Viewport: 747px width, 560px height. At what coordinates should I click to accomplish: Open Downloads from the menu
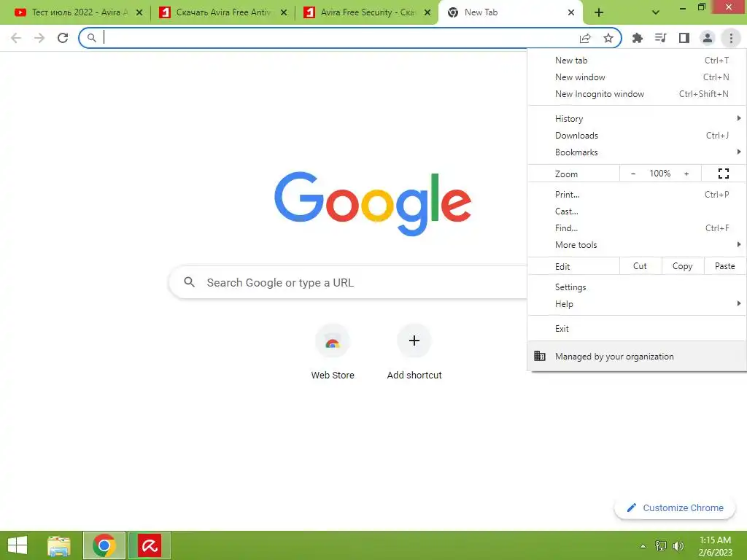(637, 135)
